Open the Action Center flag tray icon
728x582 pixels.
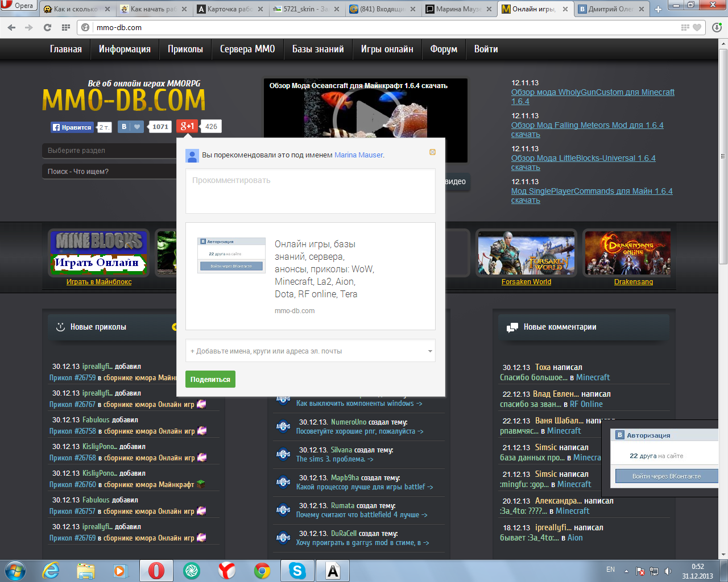point(640,571)
